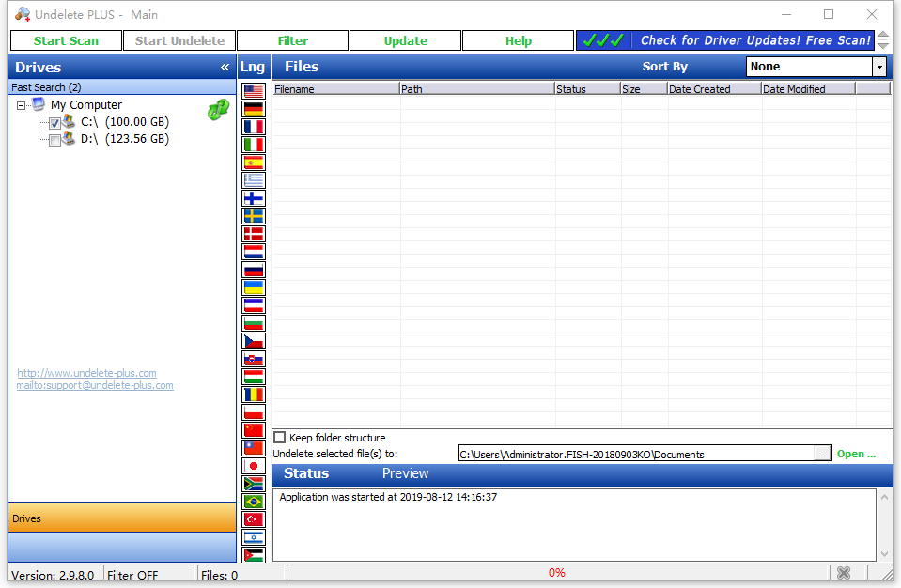The width and height of the screenshot is (901, 588).
Task: Open the undelete-plus.com website link
Action: [x=86, y=373]
